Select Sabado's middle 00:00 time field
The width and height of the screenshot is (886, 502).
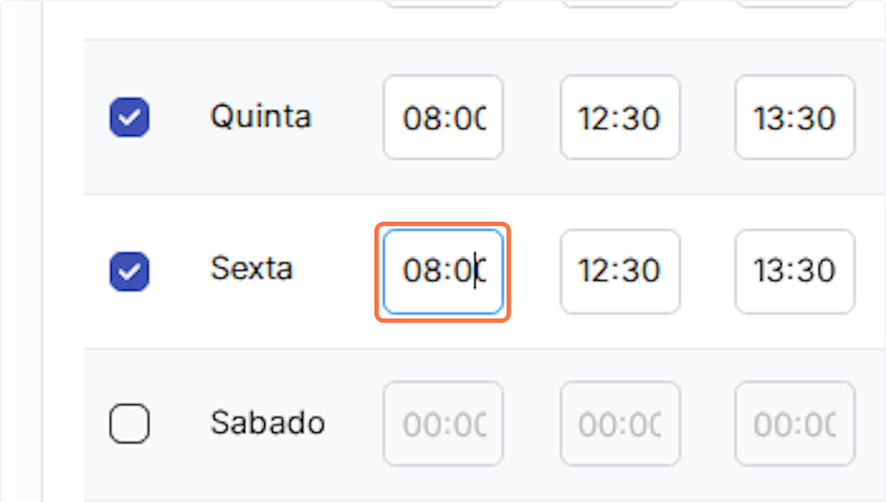pyautogui.click(x=619, y=424)
